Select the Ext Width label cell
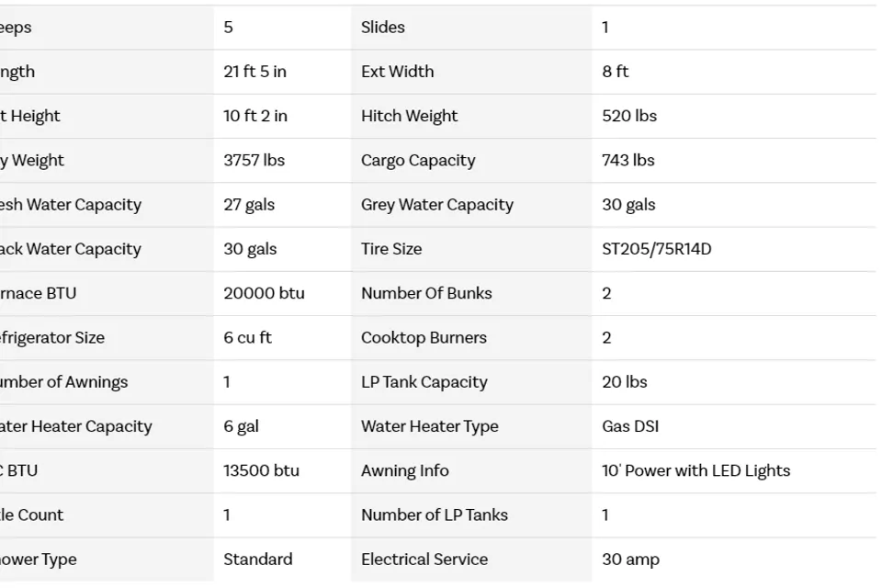The image size is (882, 588). click(397, 72)
